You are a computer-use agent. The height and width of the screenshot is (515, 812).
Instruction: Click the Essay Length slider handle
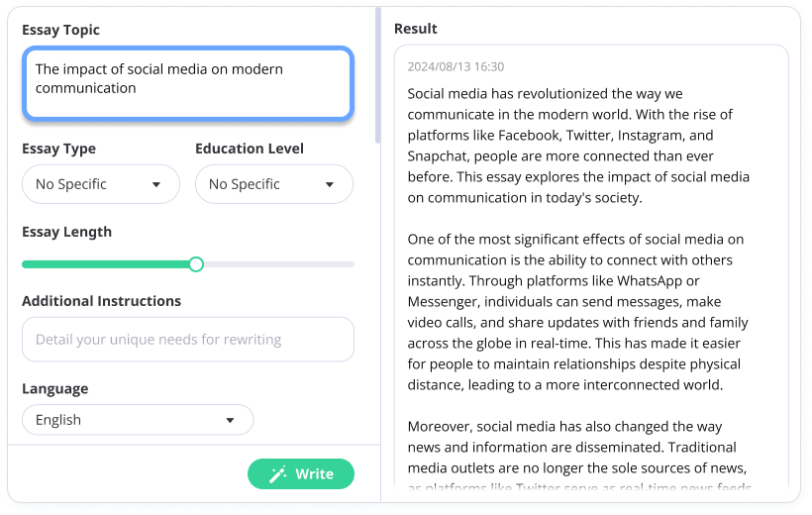[196, 264]
